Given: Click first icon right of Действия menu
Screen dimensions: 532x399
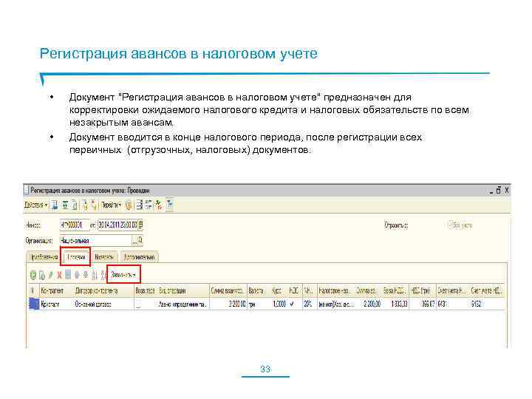Looking at the screenshot, I should (x=55, y=205).
